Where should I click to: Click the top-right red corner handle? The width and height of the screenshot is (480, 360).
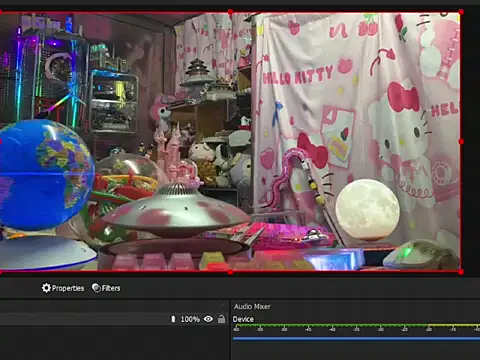(x=461, y=12)
